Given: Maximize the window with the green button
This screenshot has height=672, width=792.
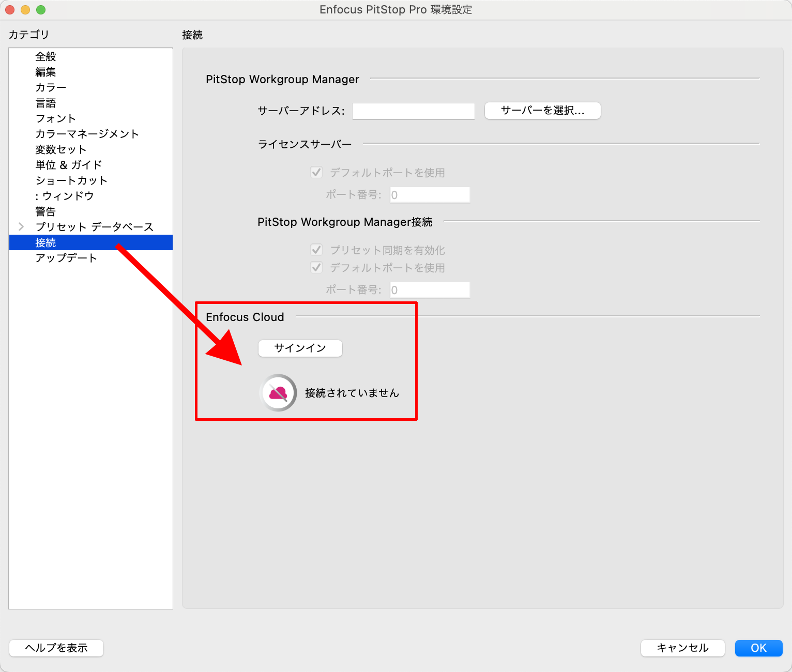Looking at the screenshot, I should click(x=41, y=10).
